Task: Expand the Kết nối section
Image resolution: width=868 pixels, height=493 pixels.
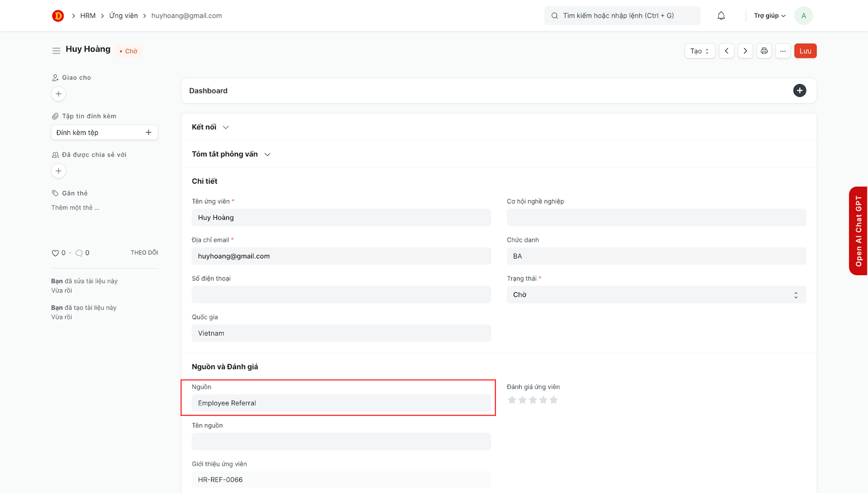Action: click(x=210, y=127)
